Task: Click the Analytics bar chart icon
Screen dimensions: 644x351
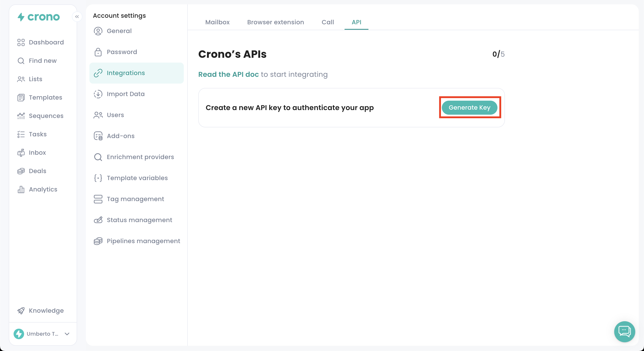Action: tap(21, 190)
